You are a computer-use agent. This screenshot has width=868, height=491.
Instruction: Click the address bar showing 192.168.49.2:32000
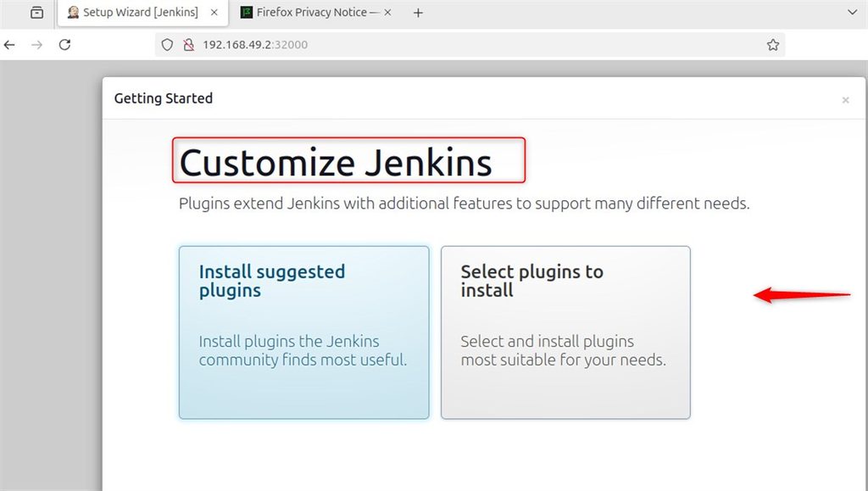click(x=470, y=45)
